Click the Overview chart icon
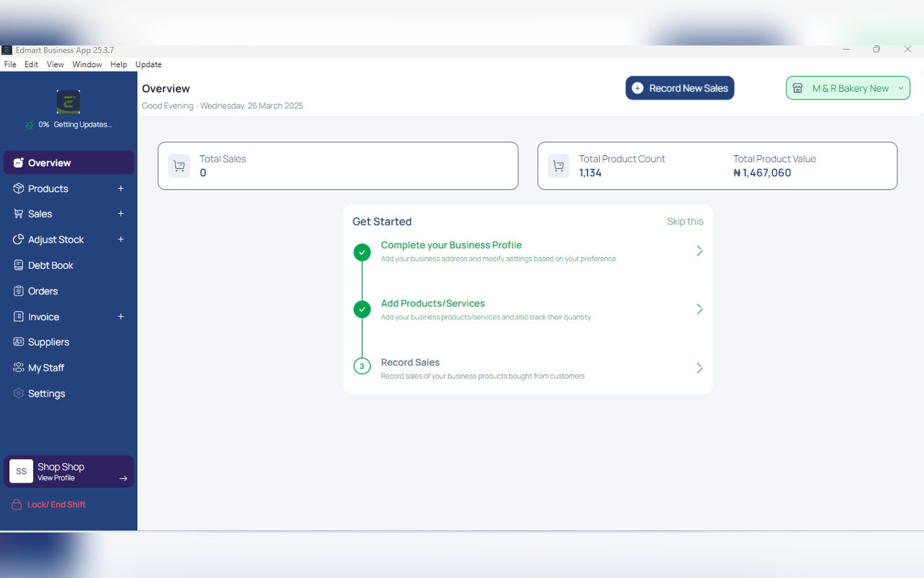Viewport: 924px width, 578px height. coord(19,163)
